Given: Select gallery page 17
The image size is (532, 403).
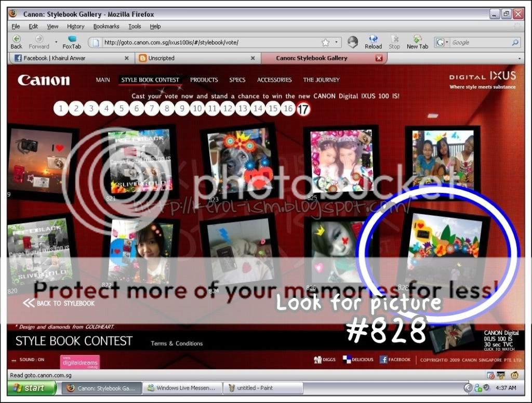Looking at the screenshot, I should [303, 109].
